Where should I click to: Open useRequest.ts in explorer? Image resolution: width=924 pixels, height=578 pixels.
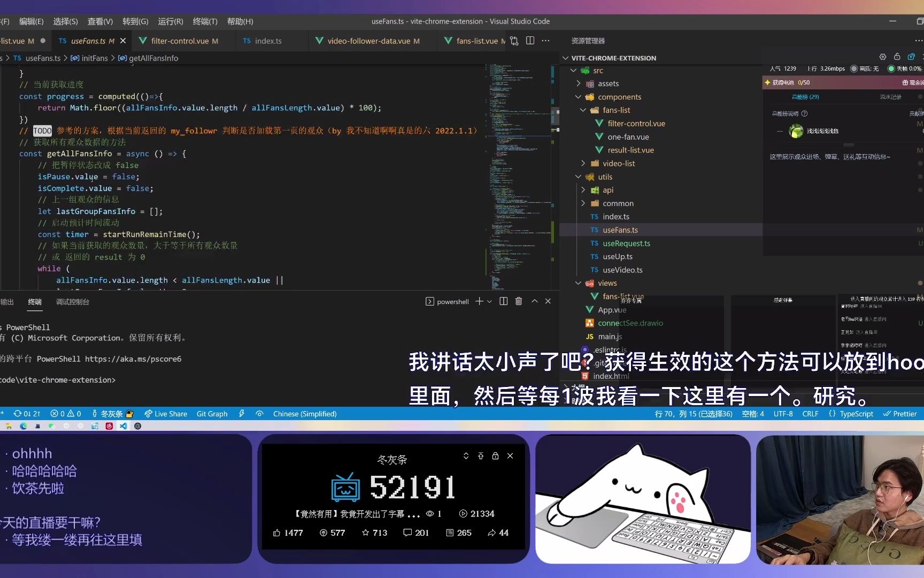point(626,243)
